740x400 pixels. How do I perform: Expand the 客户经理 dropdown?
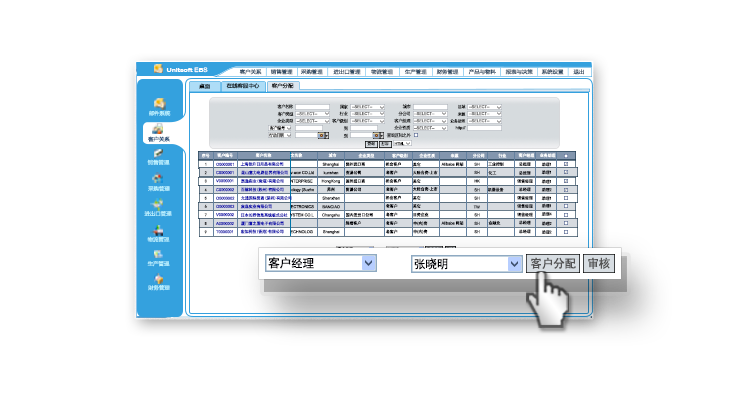(x=369, y=263)
